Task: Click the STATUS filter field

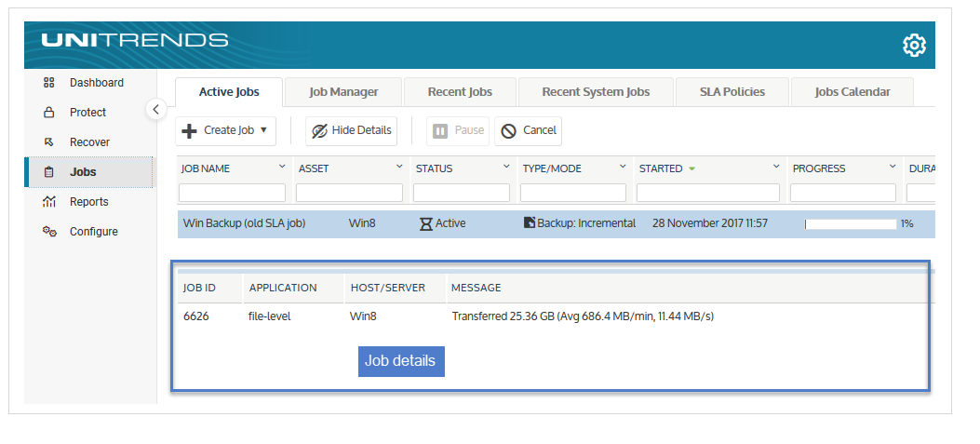Action: tap(462, 193)
